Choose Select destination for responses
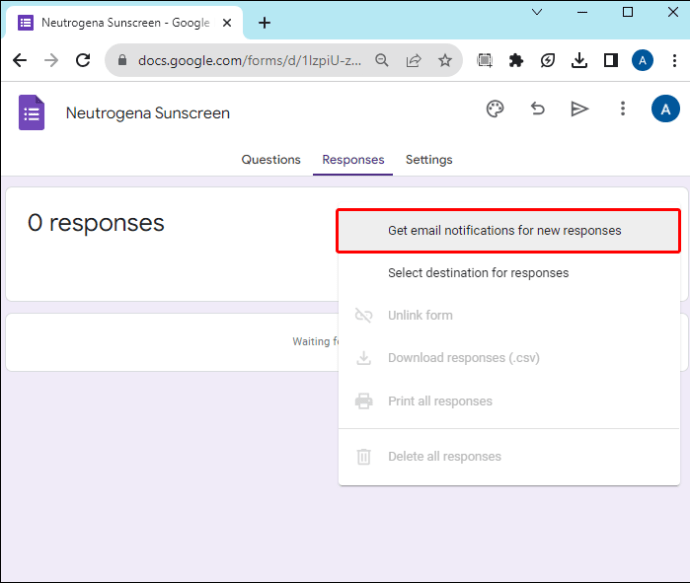Image resolution: width=690 pixels, height=583 pixels. point(509,273)
